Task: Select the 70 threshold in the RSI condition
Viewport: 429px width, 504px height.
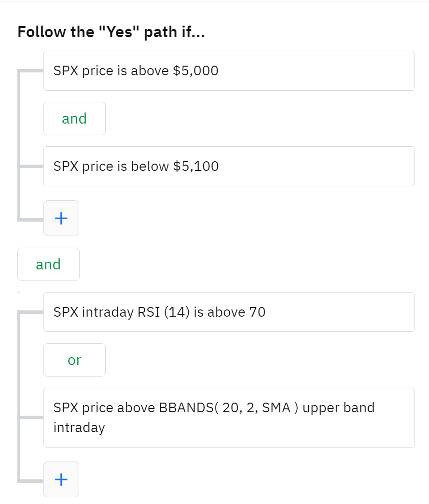Action: (257, 312)
